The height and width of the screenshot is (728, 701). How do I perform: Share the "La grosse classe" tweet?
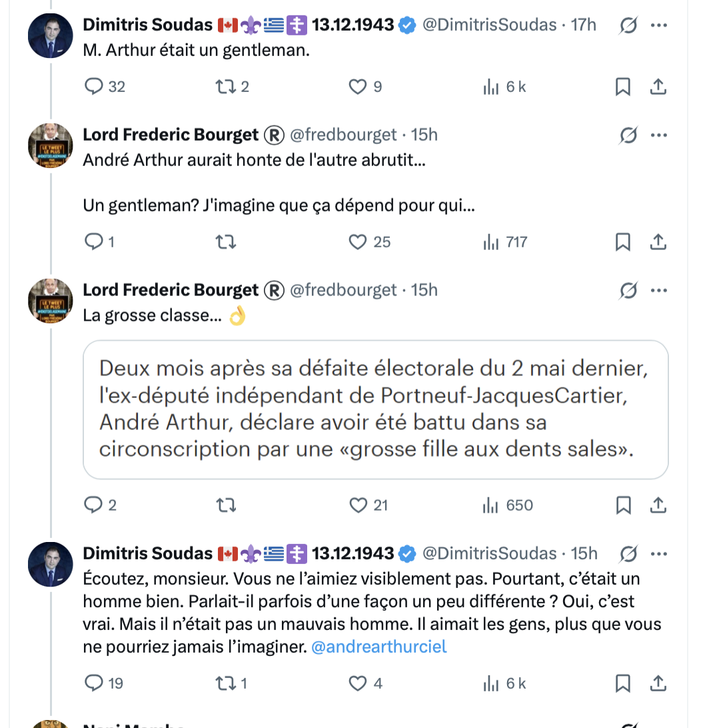tap(658, 505)
